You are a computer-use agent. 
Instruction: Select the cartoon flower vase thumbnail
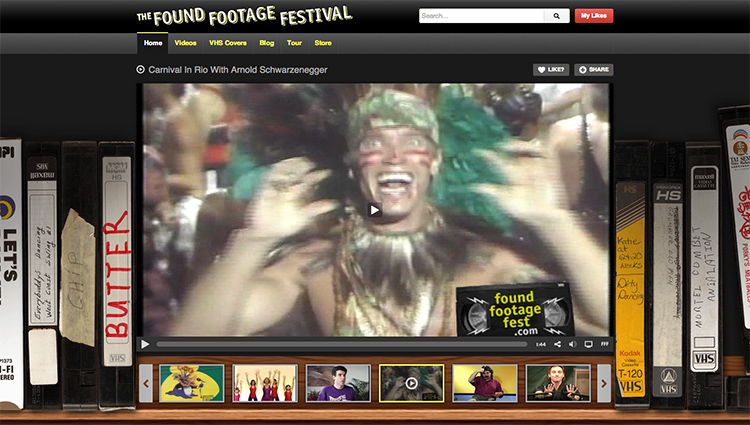click(x=191, y=383)
